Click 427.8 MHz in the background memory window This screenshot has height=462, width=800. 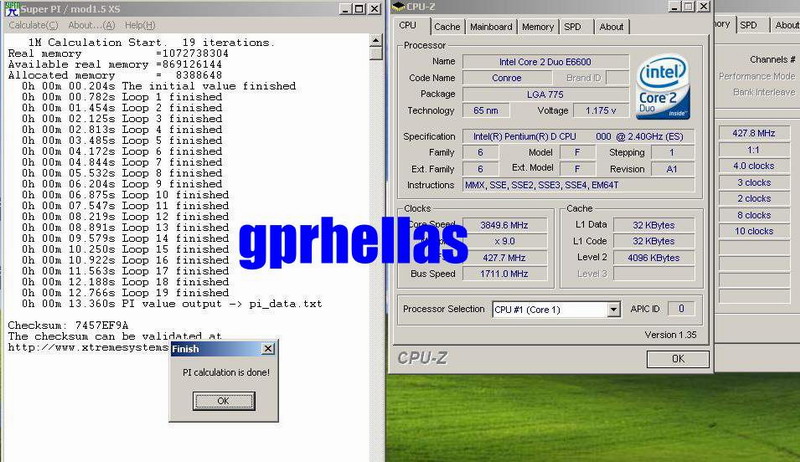tap(754, 133)
